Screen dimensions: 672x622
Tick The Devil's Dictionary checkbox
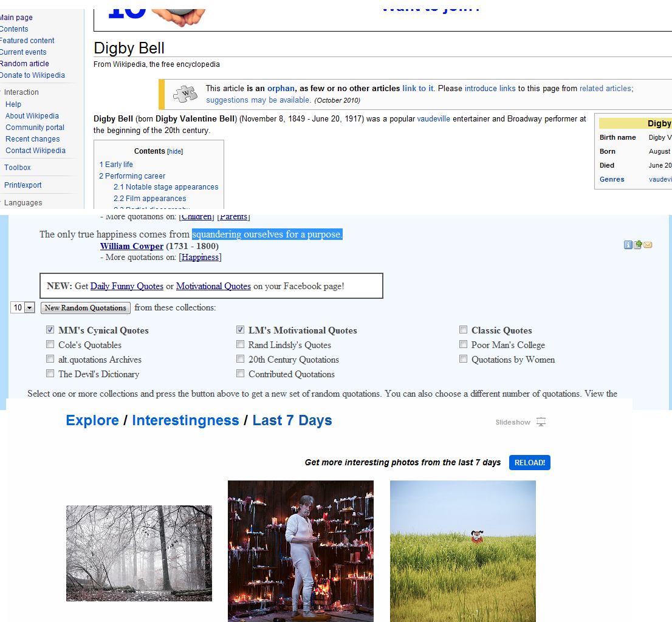pos(50,374)
